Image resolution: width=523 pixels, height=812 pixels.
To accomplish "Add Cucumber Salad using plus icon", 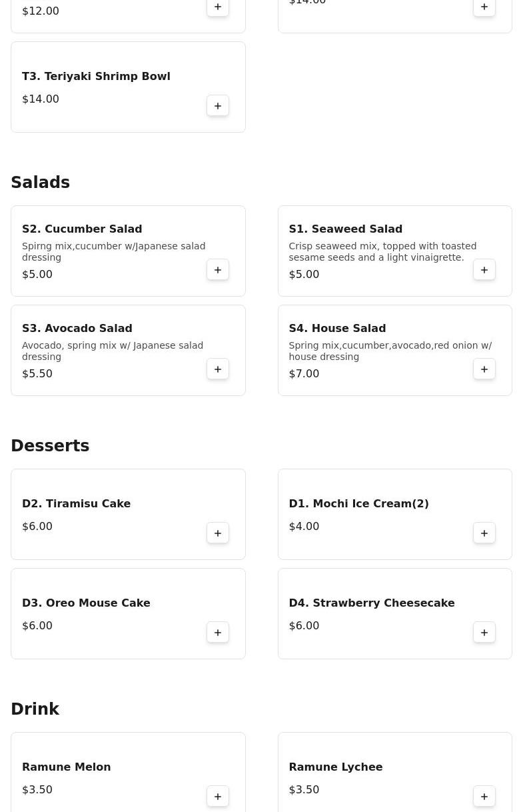I will (218, 270).
